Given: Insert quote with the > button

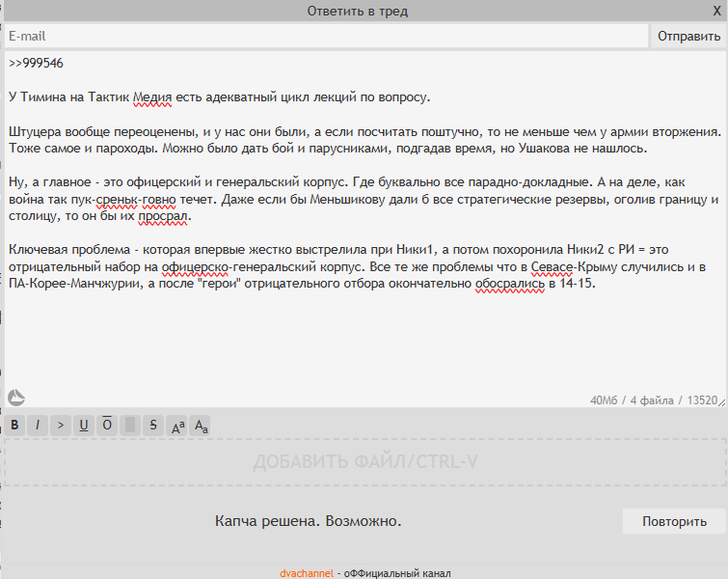Looking at the screenshot, I should pyautogui.click(x=61, y=426).
